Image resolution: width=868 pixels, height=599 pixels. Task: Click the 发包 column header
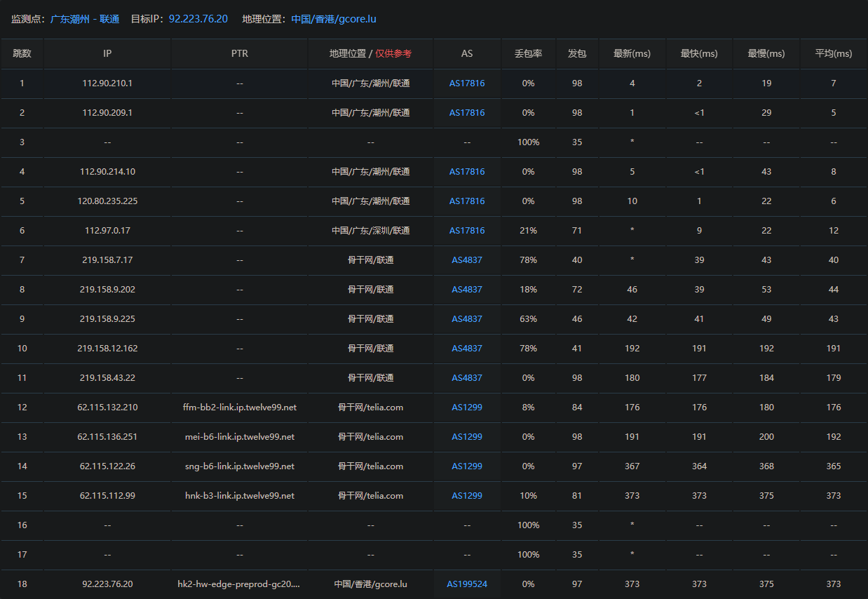point(577,54)
